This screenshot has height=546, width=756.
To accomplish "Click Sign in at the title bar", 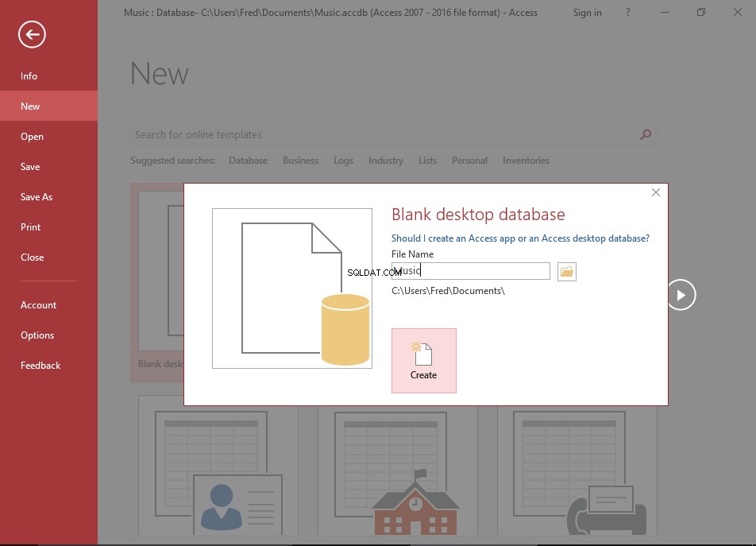I will coord(588,13).
